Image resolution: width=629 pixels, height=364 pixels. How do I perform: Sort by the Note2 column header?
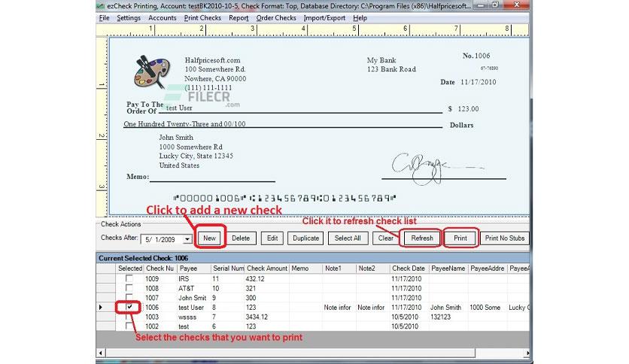(x=372, y=268)
